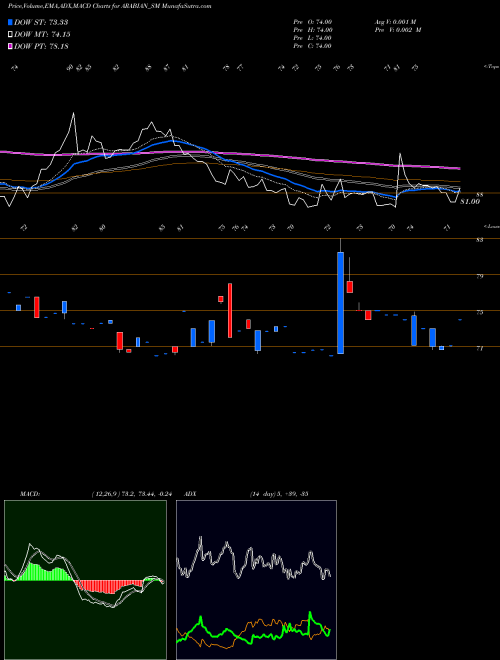Click the MACD histogram thumbnail panel
500x660 pixels.
point(85,580)
